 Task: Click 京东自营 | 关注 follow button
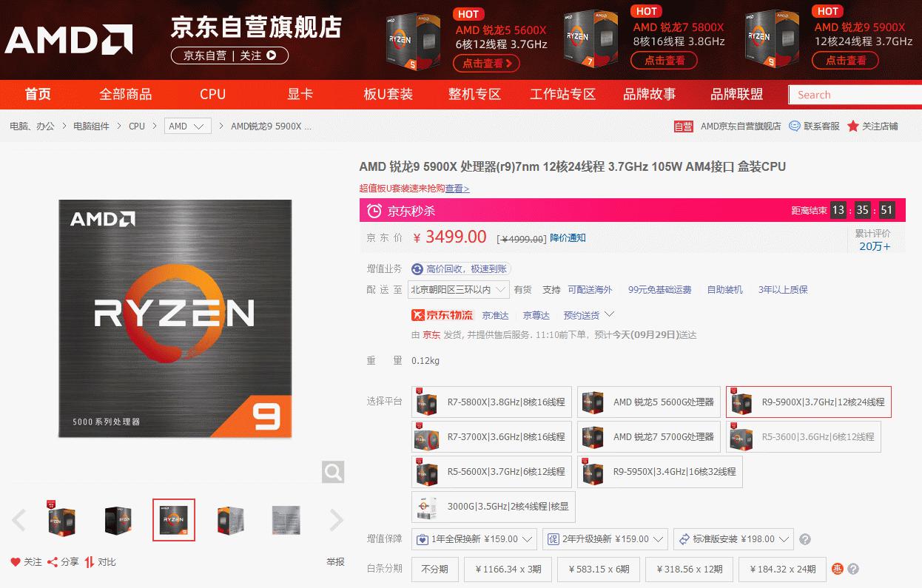pos(229,55)
